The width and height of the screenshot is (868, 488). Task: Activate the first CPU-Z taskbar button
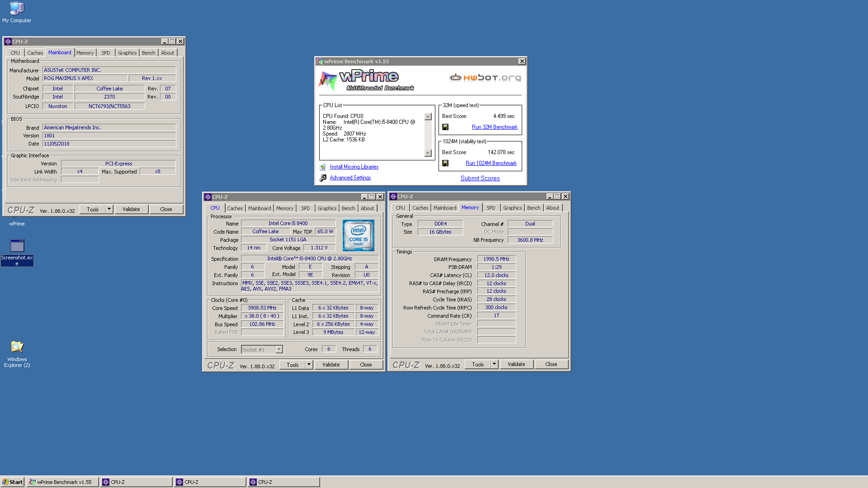(136, 482)
